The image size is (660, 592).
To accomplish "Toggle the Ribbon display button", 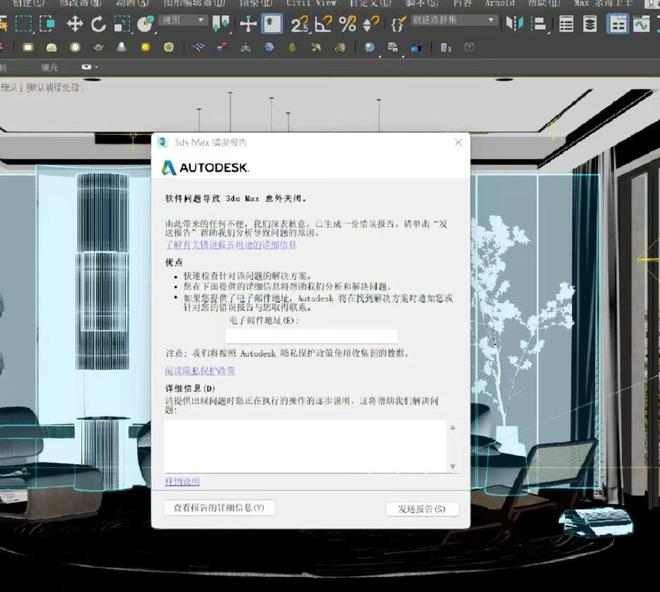I will tap(617, 24).
